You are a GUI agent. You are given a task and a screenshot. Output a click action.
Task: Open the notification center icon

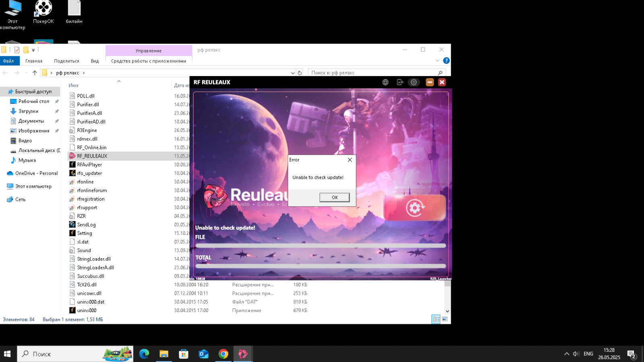coord(632,354)
